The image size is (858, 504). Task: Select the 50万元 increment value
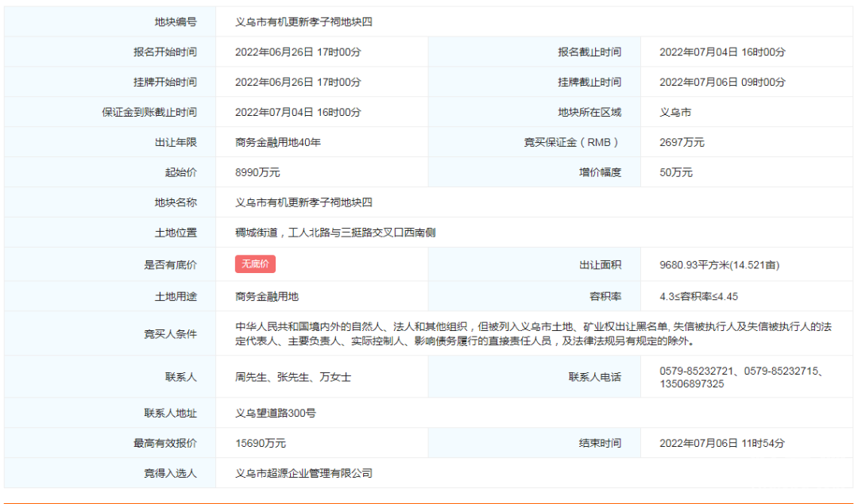[676, 173]
